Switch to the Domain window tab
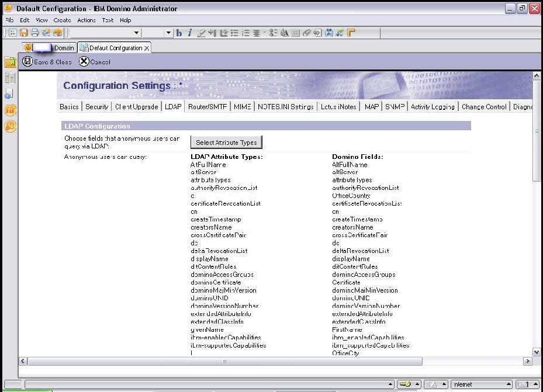543x392 pixels. pyautogui.click(x=49, y=48)
